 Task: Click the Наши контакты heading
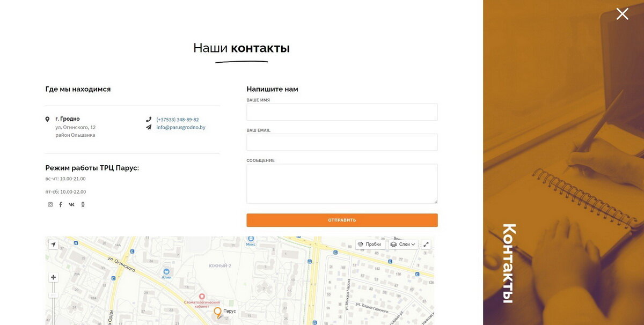click(241, 48)
